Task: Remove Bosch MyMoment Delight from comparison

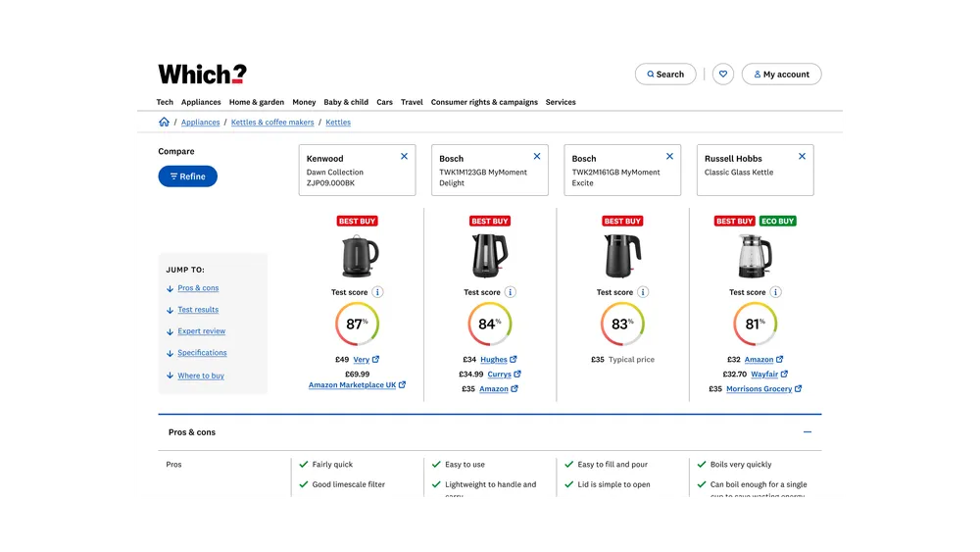Action: 537,157
